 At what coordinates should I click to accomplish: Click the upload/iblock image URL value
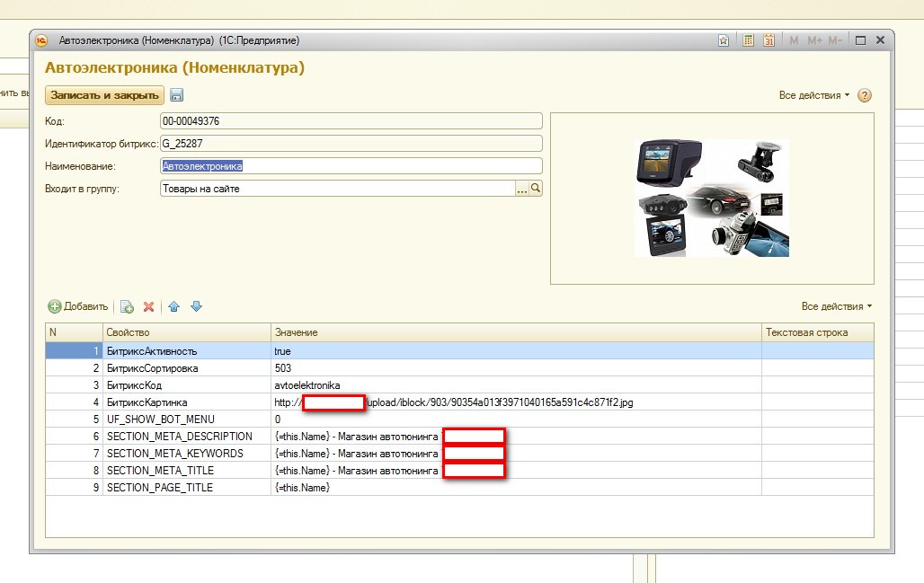pos(516,402)
